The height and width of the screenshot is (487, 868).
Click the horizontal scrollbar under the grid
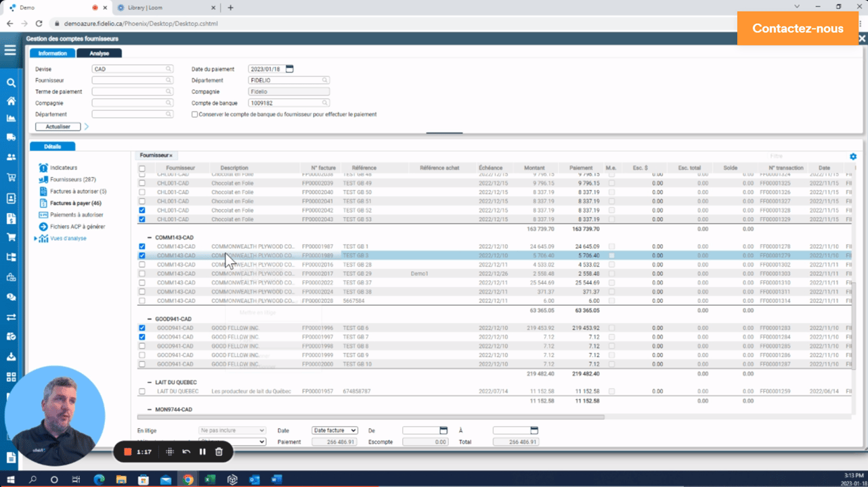tap(370, 417)
